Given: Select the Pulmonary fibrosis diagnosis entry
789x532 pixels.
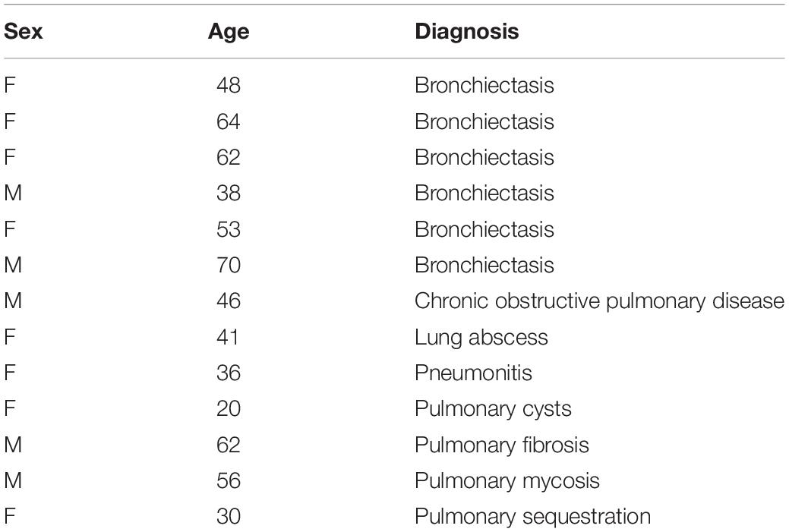Looking at the screenshot, I should pyautogui.click(x=502, y=445).
